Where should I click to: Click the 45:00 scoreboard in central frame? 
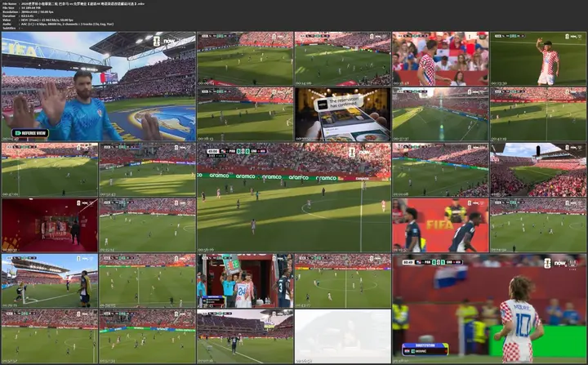[x=237, y=151]
